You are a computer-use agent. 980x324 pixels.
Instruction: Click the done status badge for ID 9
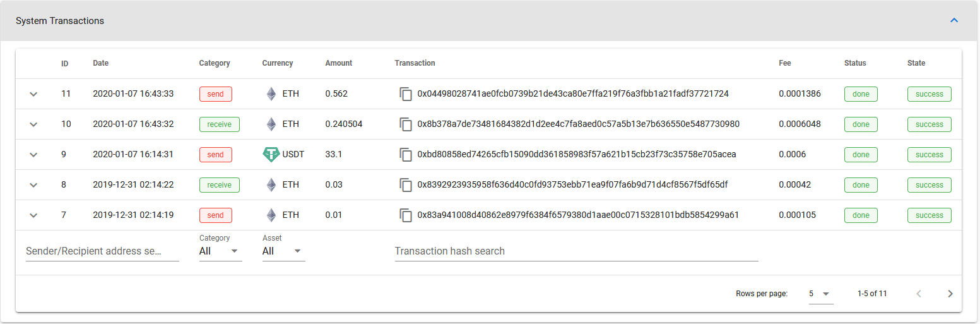click(x=861, y=155)
